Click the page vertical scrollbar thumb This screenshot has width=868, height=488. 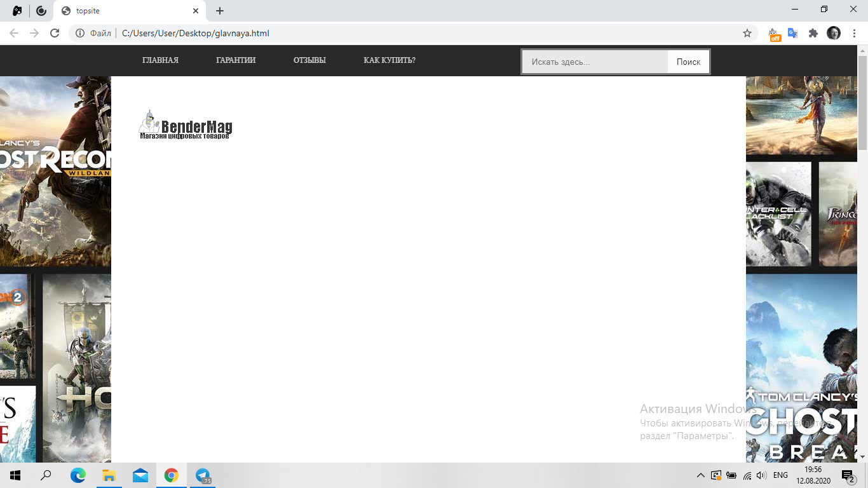point(863,102)
